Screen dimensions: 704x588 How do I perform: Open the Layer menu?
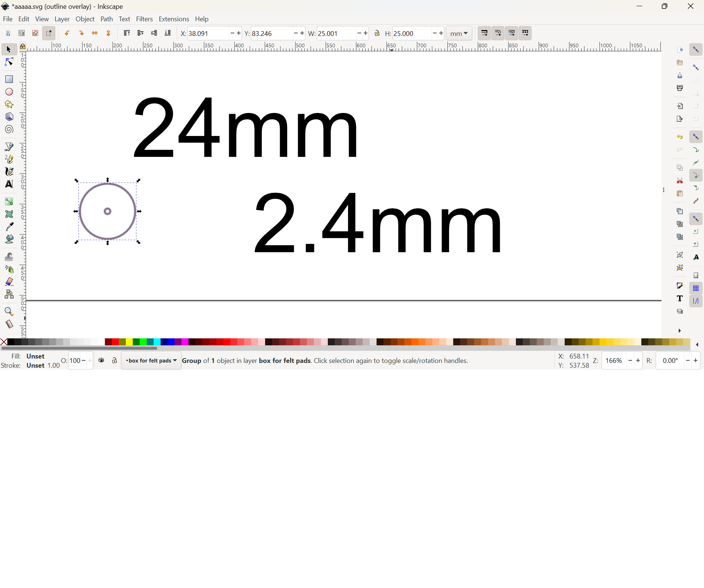(x=62, y=19)
